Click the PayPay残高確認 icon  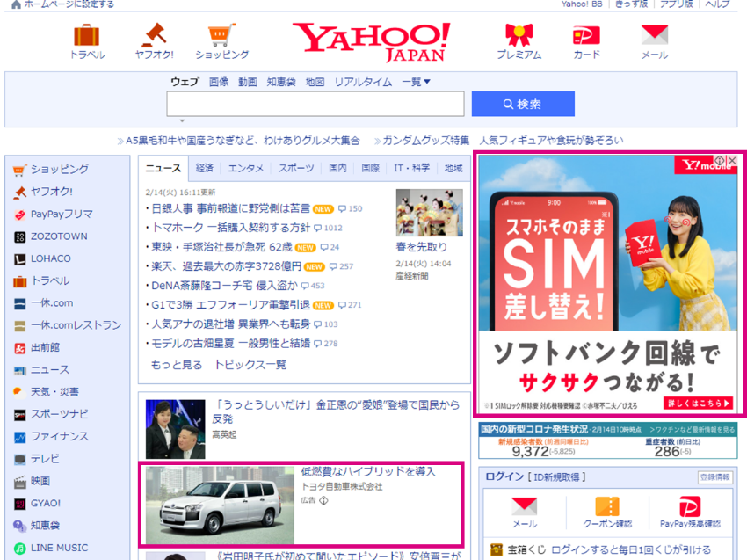tap(690, 506)
